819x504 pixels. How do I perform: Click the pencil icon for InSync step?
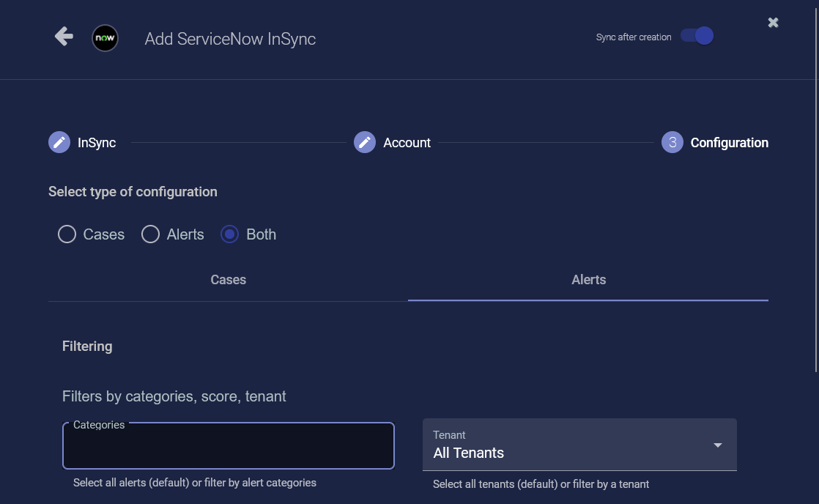tap(59, 143)
